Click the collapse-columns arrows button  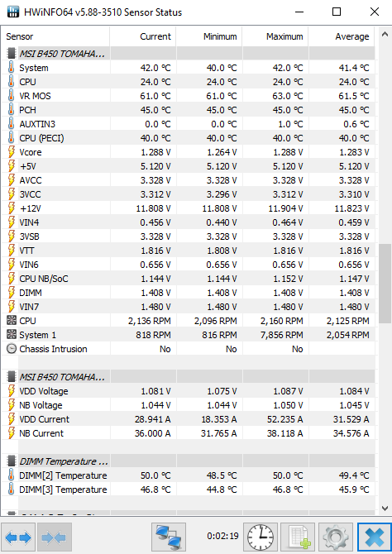tap(55, 537)
